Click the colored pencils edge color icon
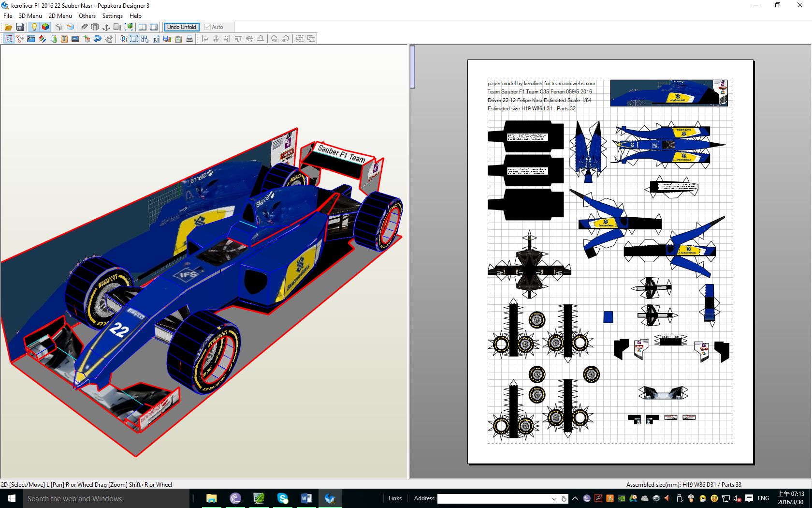 click(42, 39)
